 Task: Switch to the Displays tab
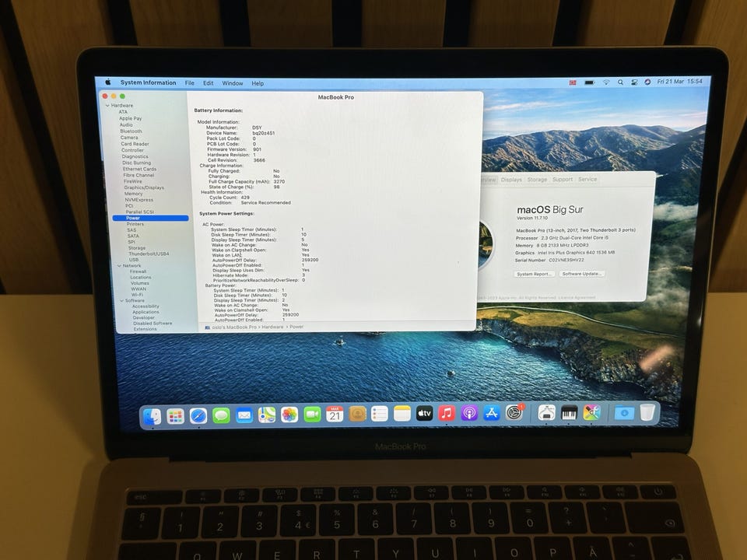coord(511,180)
